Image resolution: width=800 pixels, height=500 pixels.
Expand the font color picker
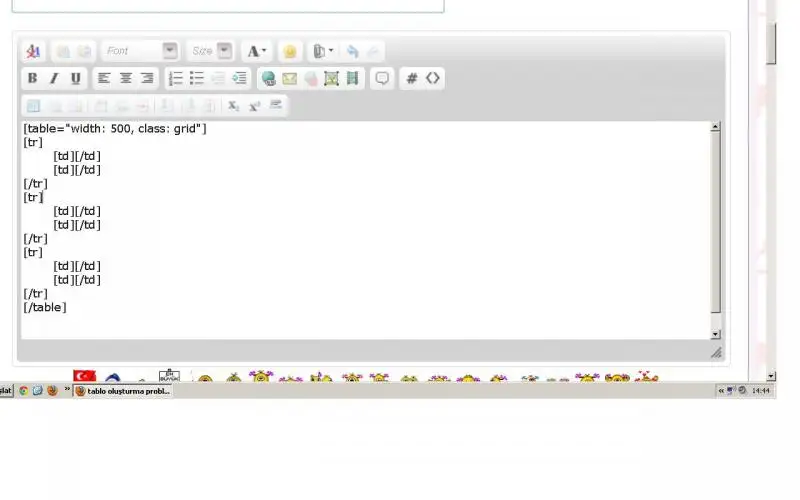[x=257, y=51]
